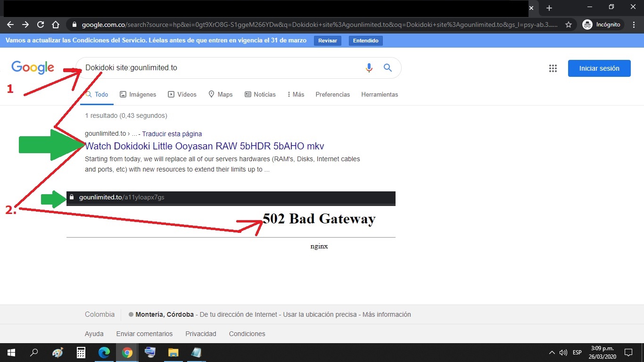Screen dimensions: 644x362
Task: Open Calculator from the taskbar
Action: tap(81, 353)
